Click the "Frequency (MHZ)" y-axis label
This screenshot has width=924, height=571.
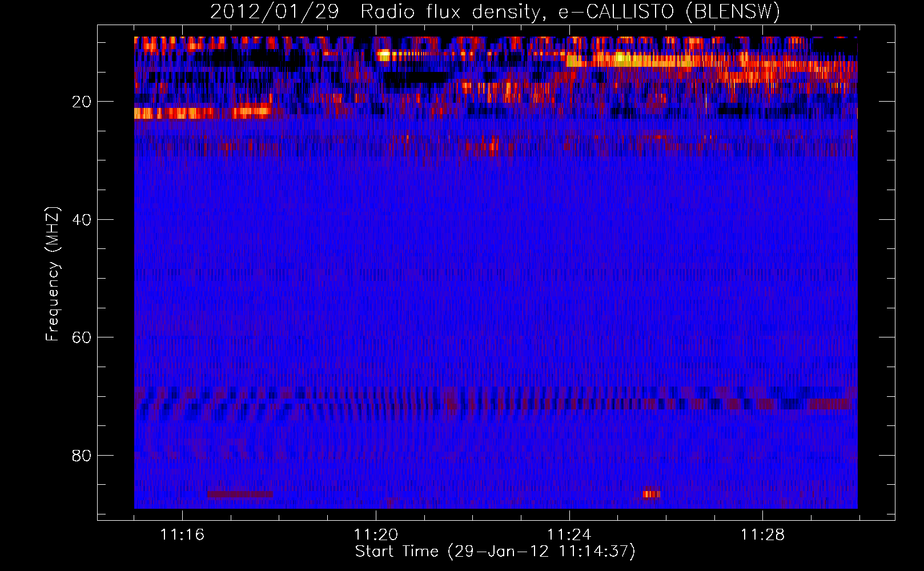(52, 274)
